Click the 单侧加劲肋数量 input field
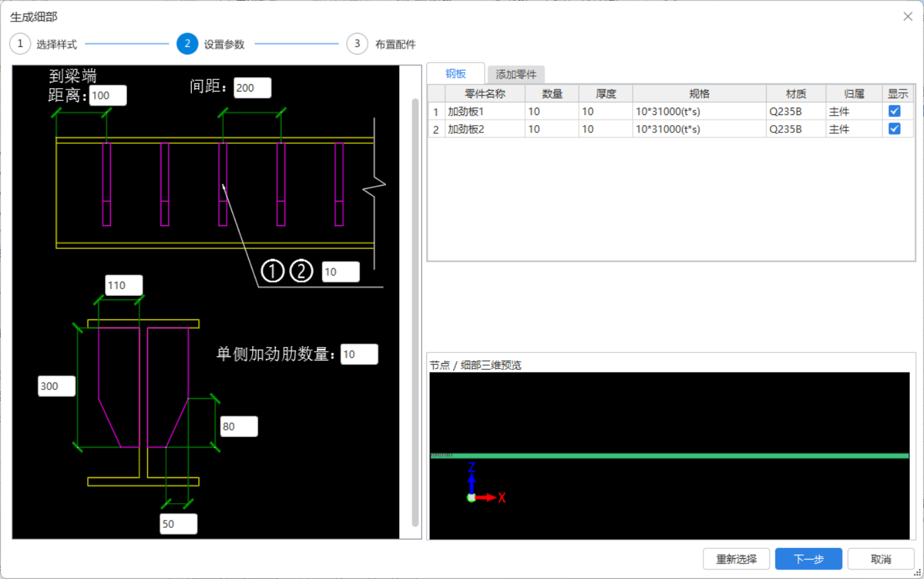This screenshot has height=579, width=924. tap(359, 354)
